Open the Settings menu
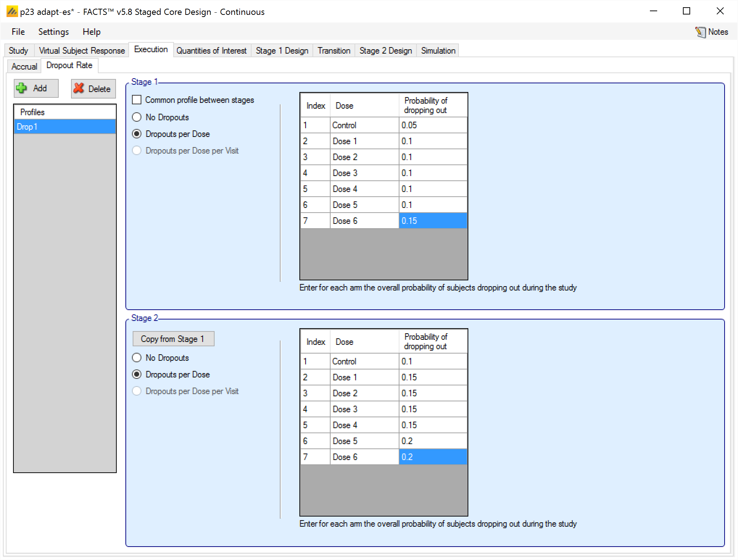 point(53,32)
